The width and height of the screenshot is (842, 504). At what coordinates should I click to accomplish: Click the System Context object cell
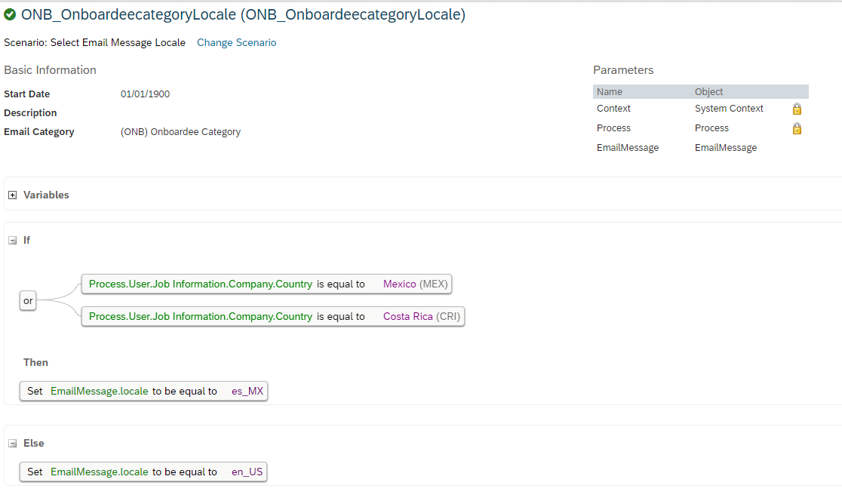coord(729,109)
